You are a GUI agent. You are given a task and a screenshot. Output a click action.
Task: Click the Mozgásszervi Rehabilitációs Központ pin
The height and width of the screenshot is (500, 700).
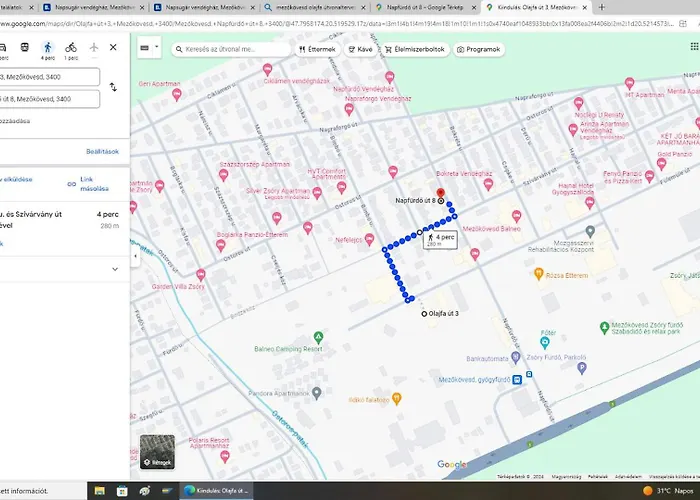click(x=590, y=231)
